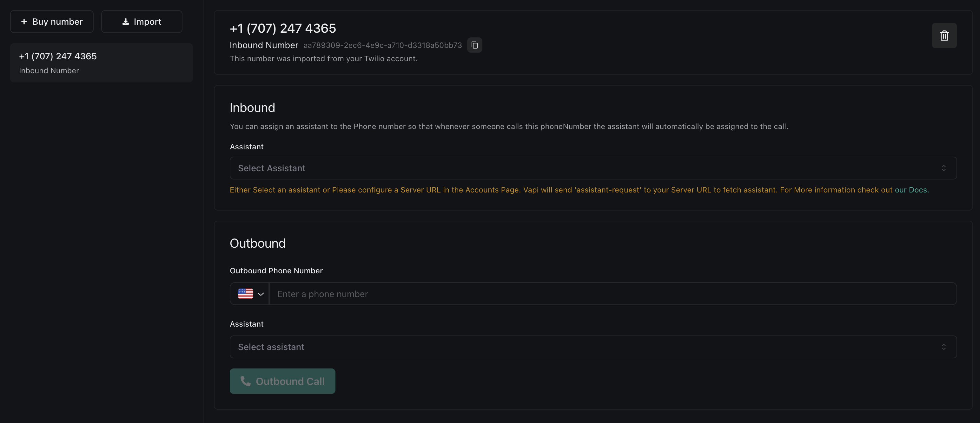Click the phone number heading at top
Screen dimensions: 980x423
(283, 28)
